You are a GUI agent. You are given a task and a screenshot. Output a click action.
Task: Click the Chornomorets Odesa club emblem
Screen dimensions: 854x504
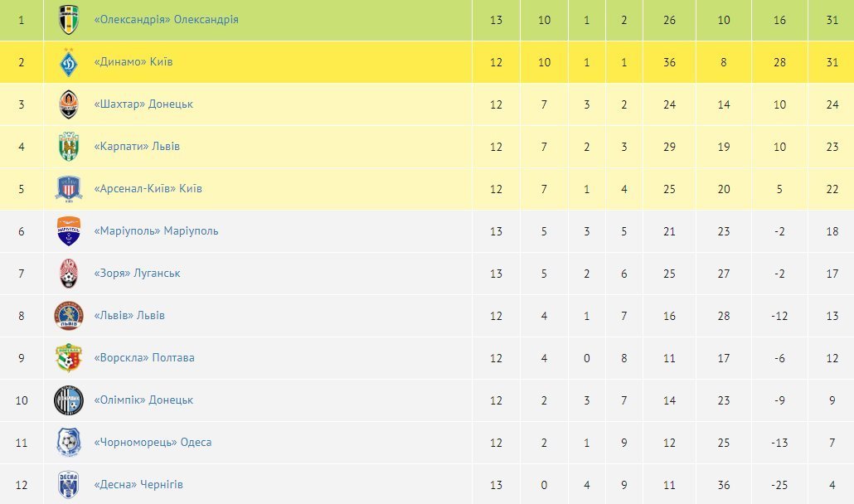tap(68, 443)
